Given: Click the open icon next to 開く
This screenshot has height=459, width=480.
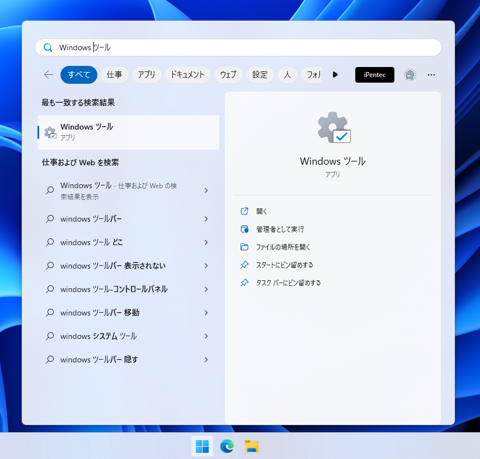Looking at the screenshot, I should [244, 211].
